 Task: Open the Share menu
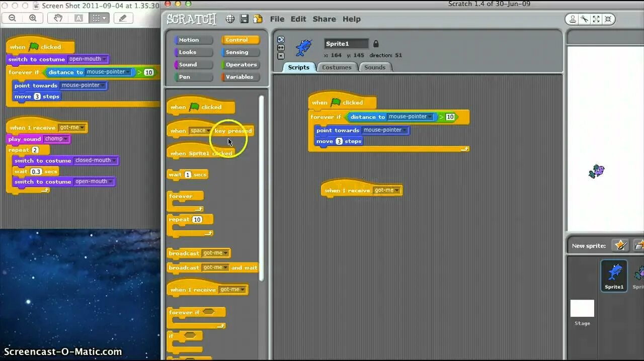pyautogui.click(x=325, y=19)
